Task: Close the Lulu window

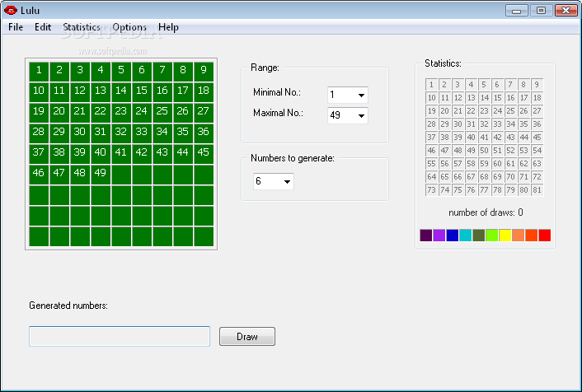Action: point(566,11)
